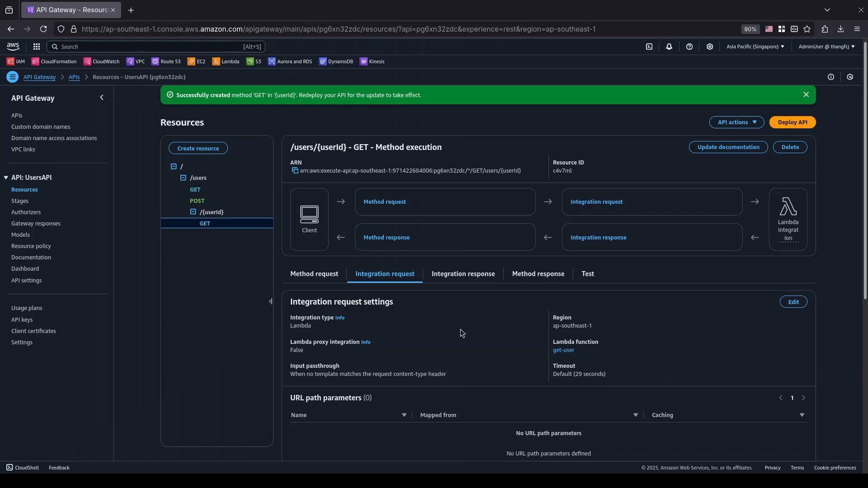Viewport: 868px width, 488px height.
Task: Collapse the API: UsersAPI nav section
Action: point(6,178)
